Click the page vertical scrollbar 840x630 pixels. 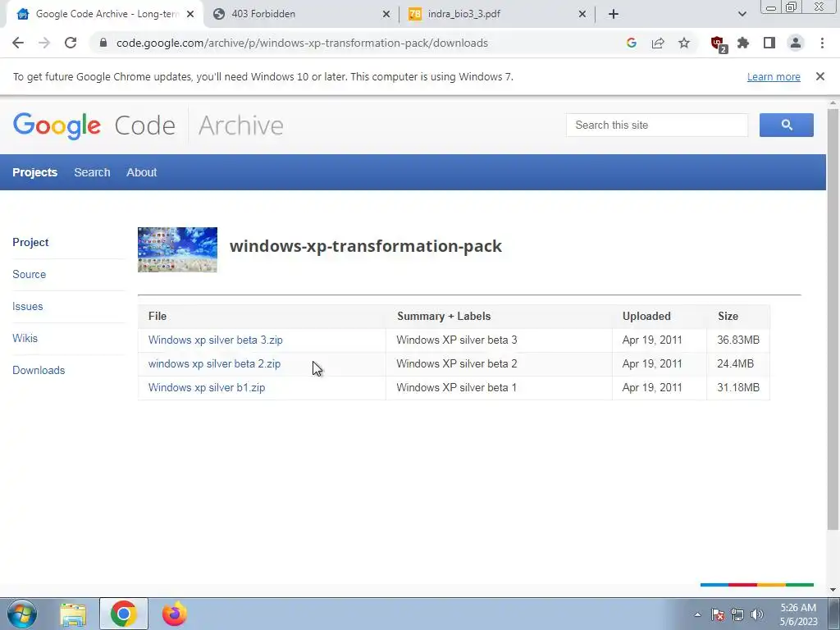coord(833,319)
